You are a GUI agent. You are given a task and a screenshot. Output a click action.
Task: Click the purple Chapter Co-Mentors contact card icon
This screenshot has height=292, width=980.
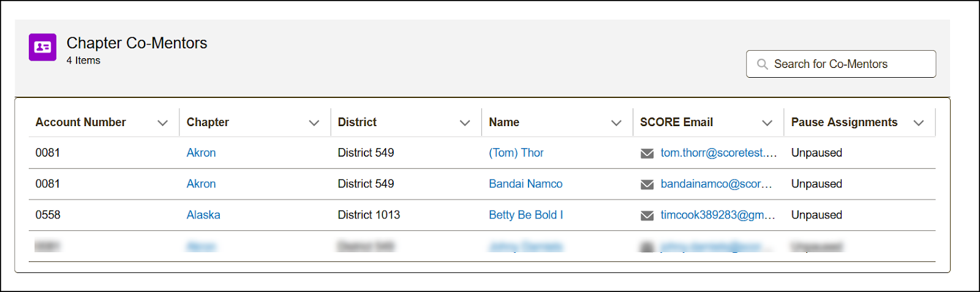coord(42,47)
